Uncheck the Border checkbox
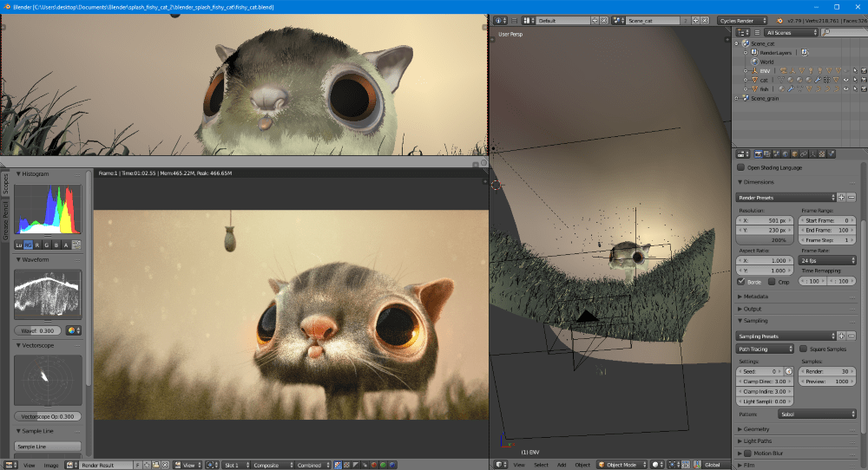 tap(740, 282)
